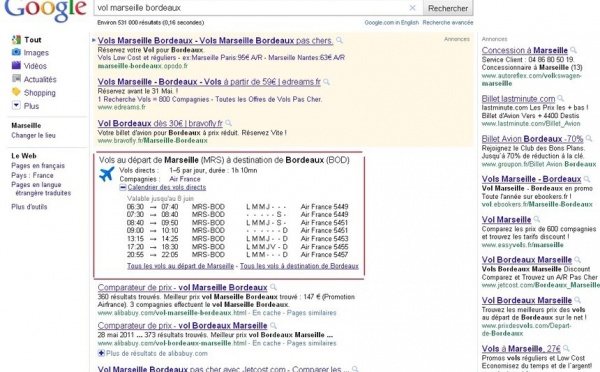Preview magnifier next to Vol Marseille easyvols ad

pyautogui.click(x=536, y=219)
